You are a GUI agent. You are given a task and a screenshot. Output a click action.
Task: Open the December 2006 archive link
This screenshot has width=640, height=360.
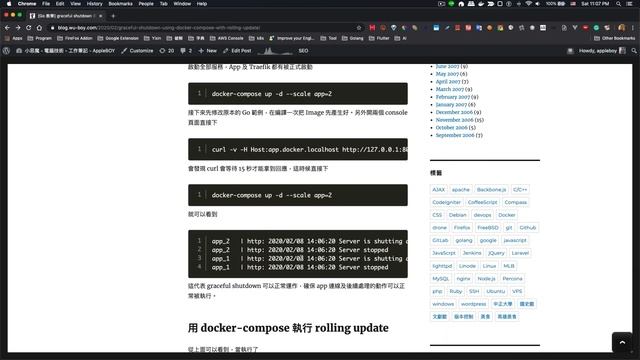point(454,112)
